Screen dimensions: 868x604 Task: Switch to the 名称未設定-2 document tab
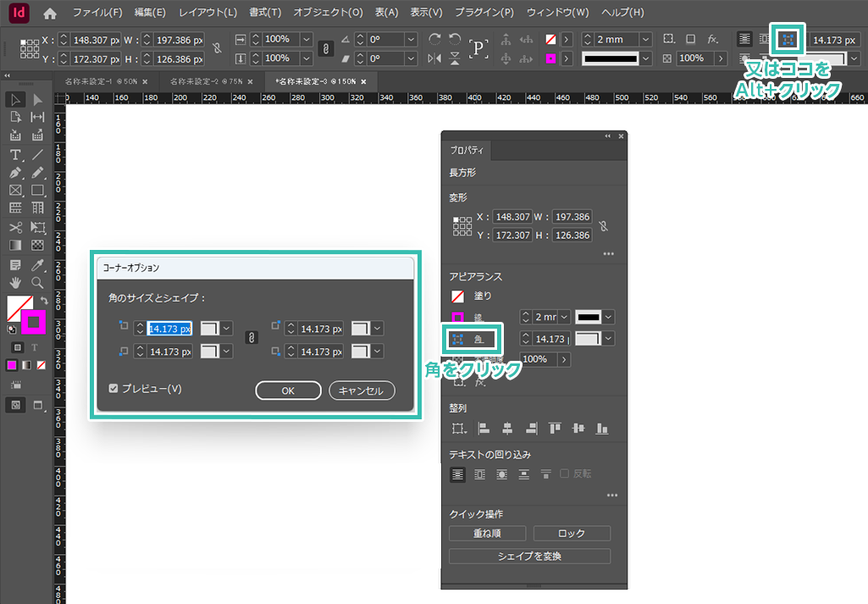206,81
